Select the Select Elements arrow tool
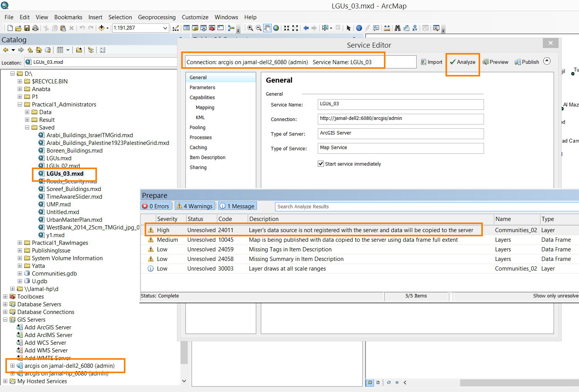 (349, 28)
